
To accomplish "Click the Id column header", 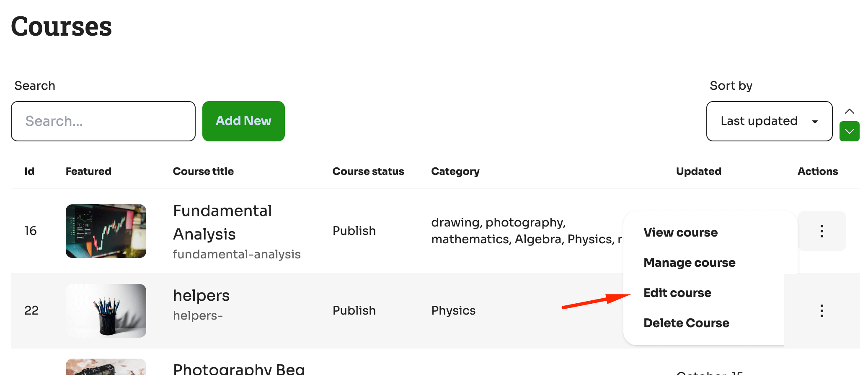I will (x=29, y=172).
